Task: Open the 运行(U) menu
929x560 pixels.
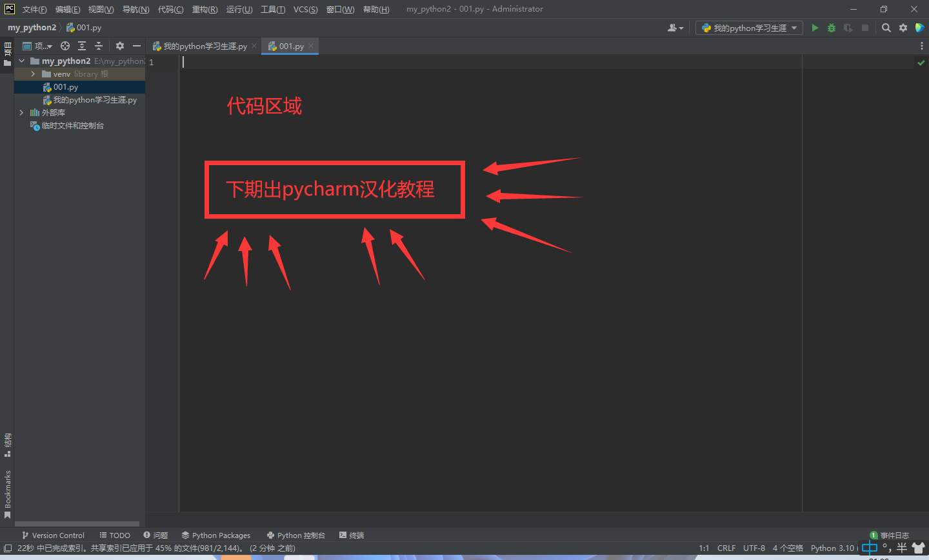Action: coord(239,9)
